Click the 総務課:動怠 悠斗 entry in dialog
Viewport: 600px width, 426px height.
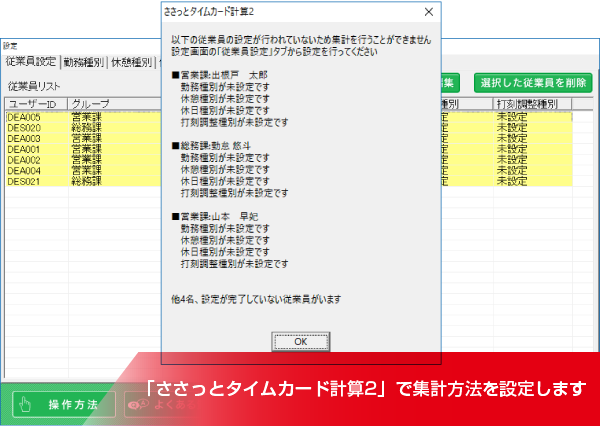(x=211, y=146)
